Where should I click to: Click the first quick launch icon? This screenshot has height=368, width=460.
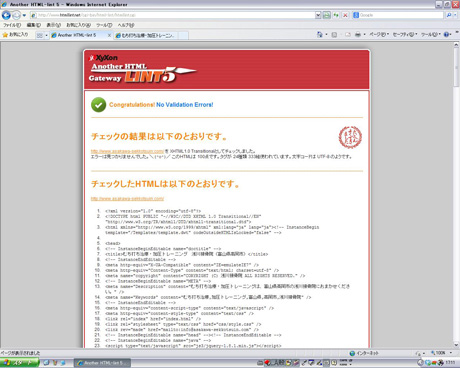tap(46, 362)
